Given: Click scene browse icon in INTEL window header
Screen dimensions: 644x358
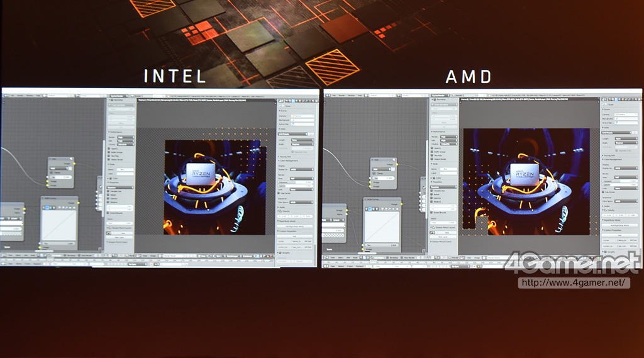Looking at the screenshot, I should pos(77,96).
